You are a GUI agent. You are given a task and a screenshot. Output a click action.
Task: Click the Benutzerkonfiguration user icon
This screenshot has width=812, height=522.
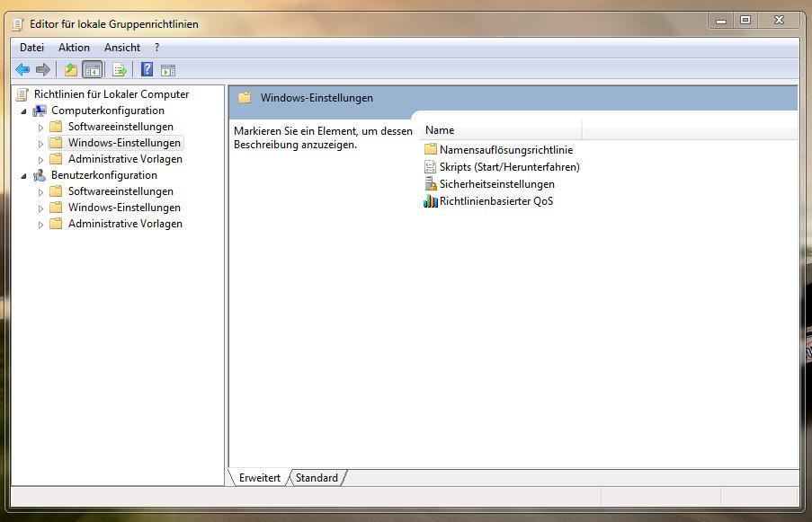[x=40, y=175]
